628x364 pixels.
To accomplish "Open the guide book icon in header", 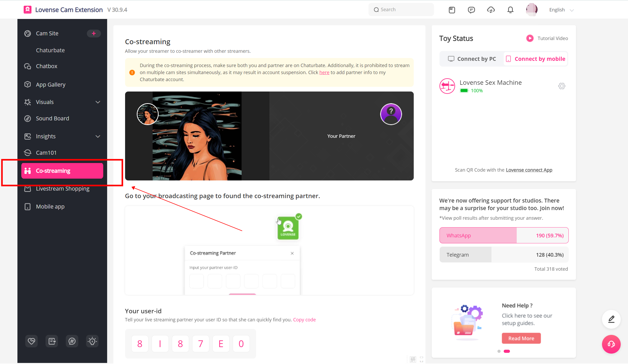I will pos(452,10).
